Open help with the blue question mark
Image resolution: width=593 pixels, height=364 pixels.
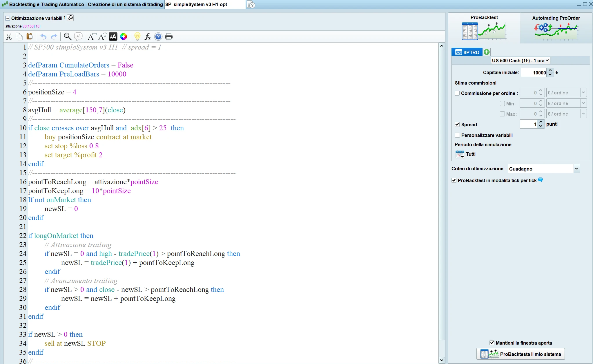[x=158, y=36]
